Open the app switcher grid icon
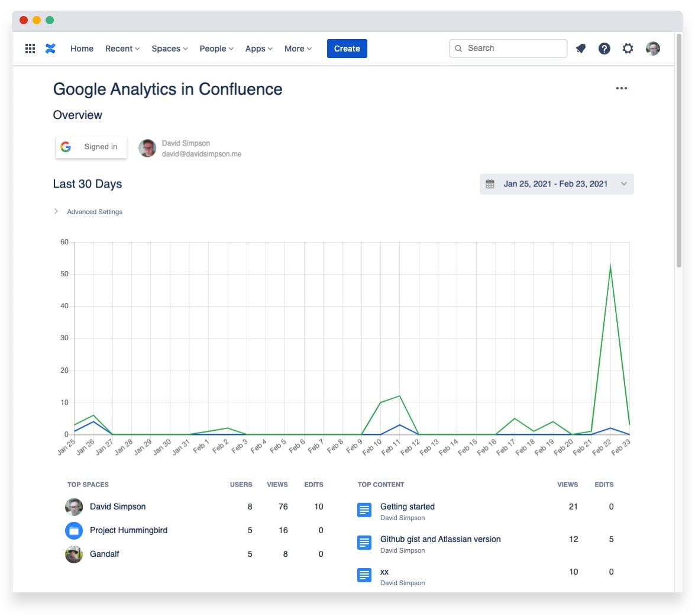 pyautogui.click(x=30, y=49)
